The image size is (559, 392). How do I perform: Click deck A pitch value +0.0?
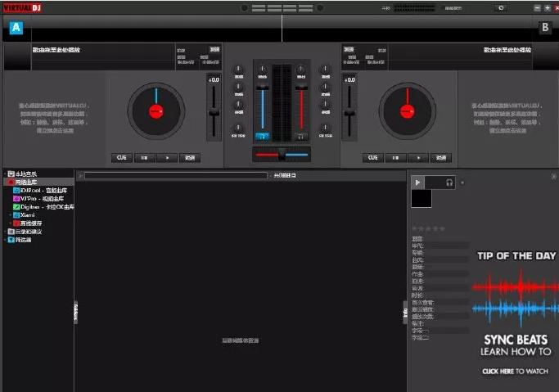coord(214,80)
